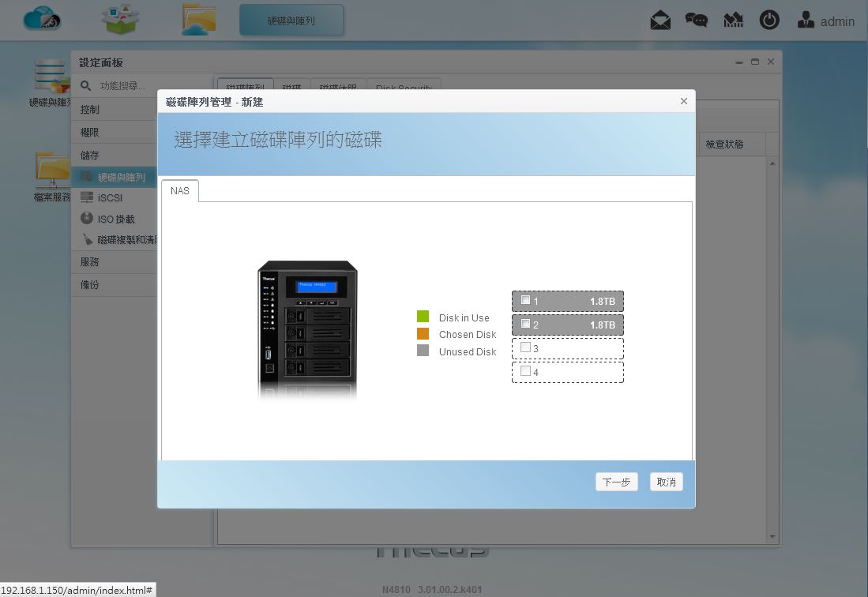This screenshot has width=868, height=597.
Task: Click the scrollbar down arrow in 設定面板
Action: 772,537
